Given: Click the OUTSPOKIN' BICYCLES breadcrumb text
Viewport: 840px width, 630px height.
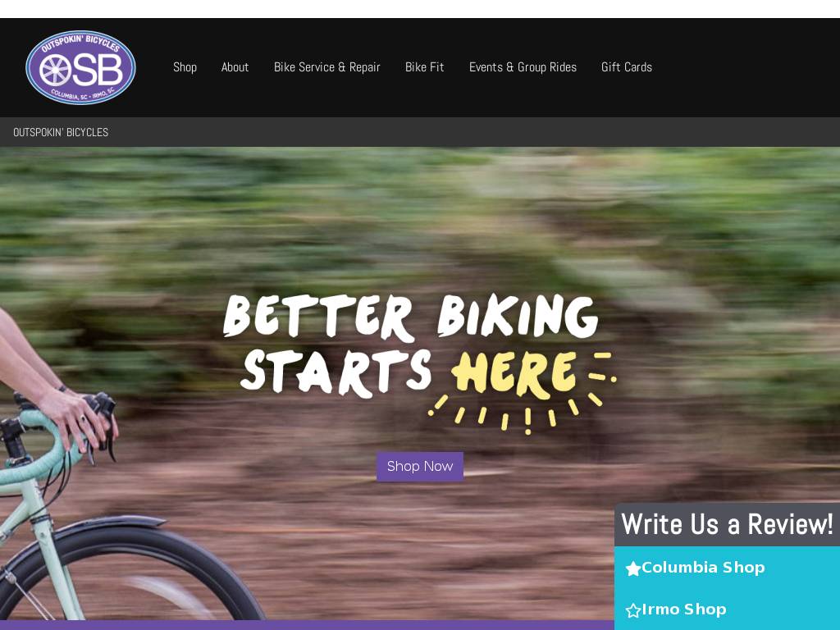Looking at the screenshot, I should click(61, 132).
